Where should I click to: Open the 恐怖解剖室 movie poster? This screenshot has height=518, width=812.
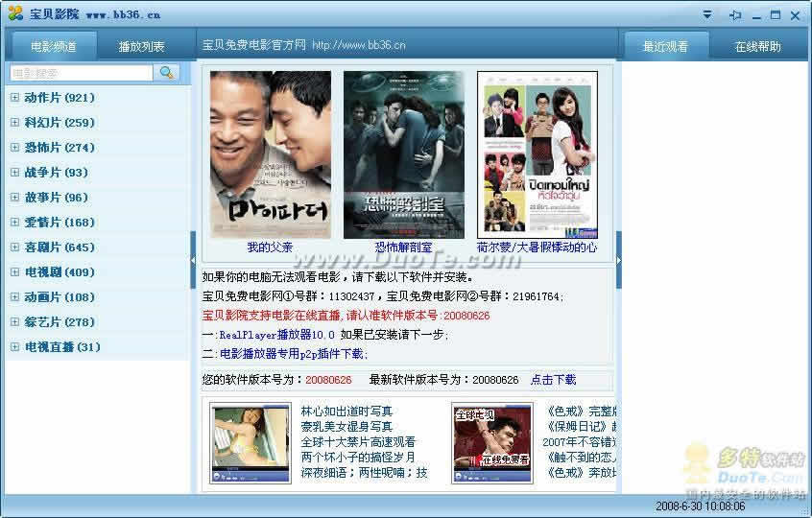(403, 154)
